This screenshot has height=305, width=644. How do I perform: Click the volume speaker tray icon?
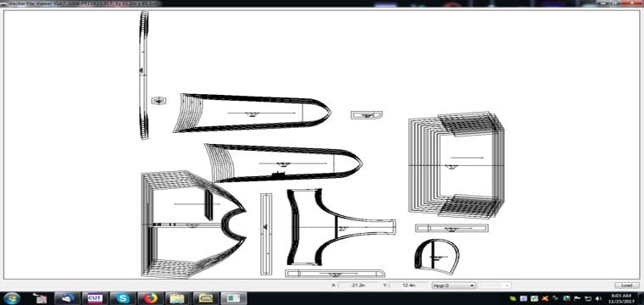click(x=598, y=298)
